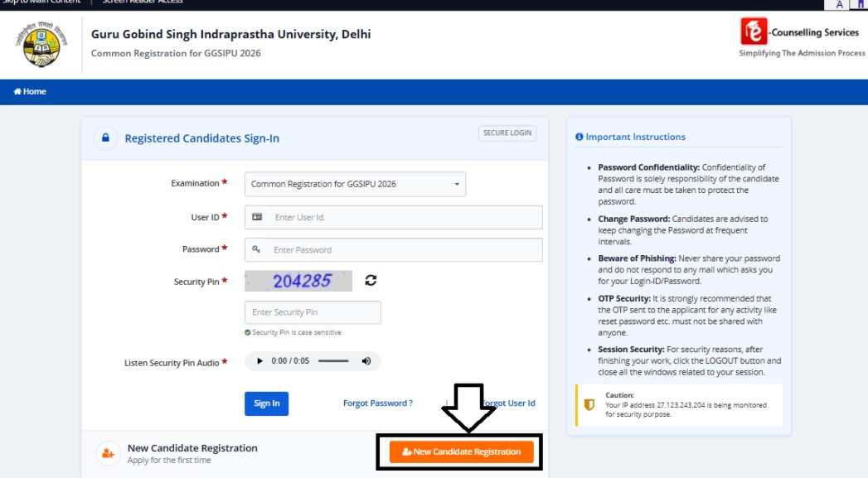Click the key icon in Password field
The width and height of the screenshot is (868, 478).
(x=256, y=249)
